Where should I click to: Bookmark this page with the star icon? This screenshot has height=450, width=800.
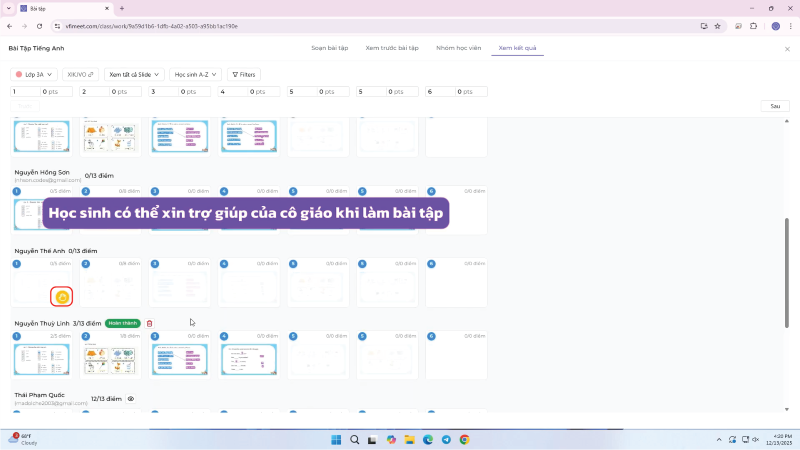pyautogui.click(x=718, y=26)
